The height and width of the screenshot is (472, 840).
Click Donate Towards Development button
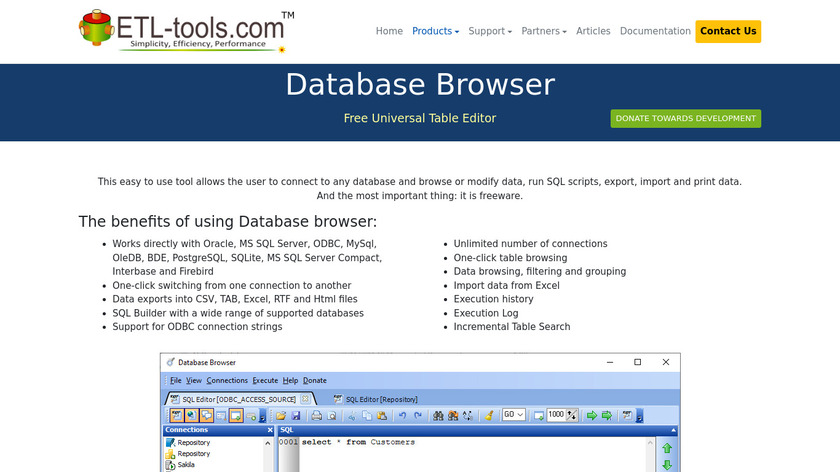coord(686,118)
